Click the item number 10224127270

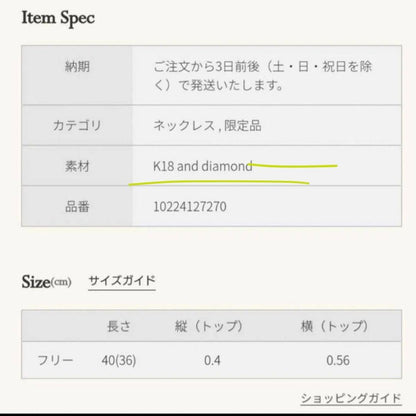(x=190, y=207)
